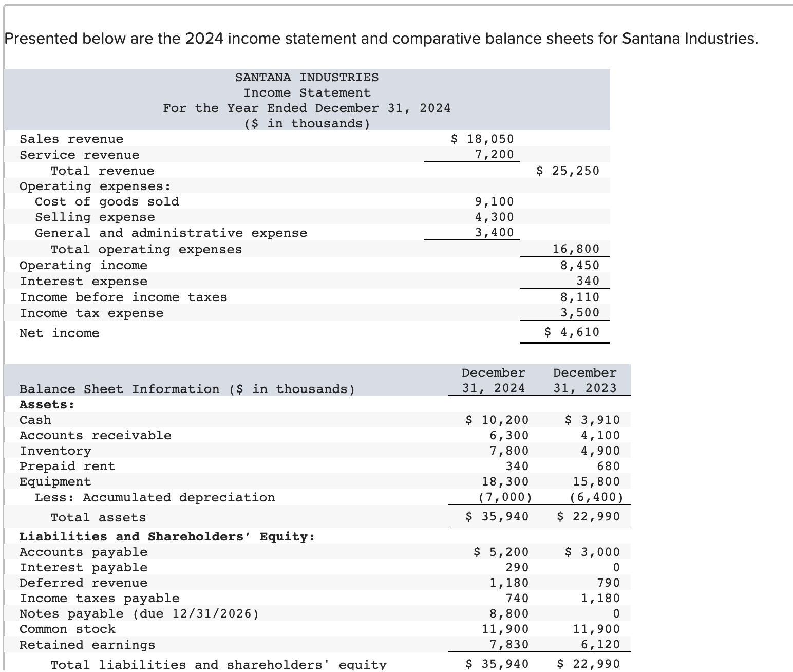Screen dimensions: 793x672
Task: Select income tax expense amount 3,500
Action: [x=580, y=312]
